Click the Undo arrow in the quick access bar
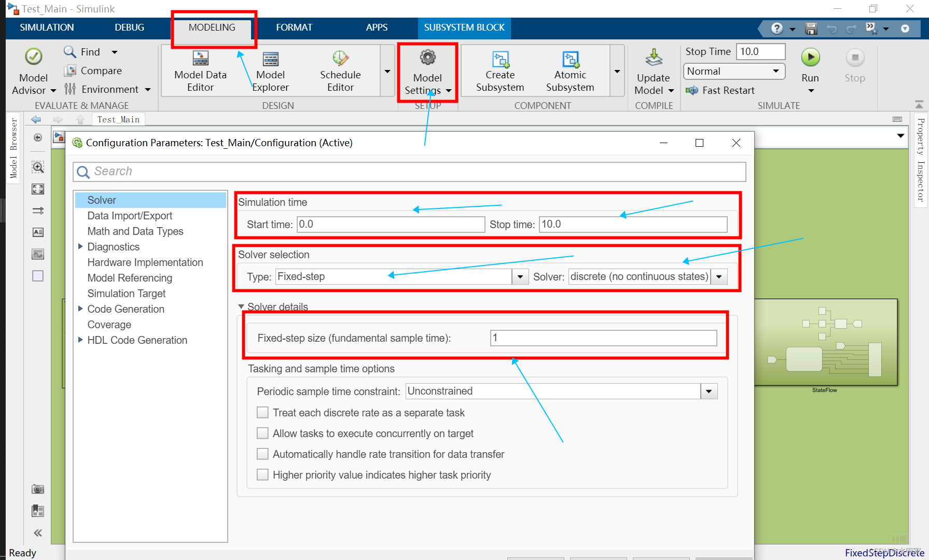This screenshot has height=560, width=929. (x=831, y=29)
